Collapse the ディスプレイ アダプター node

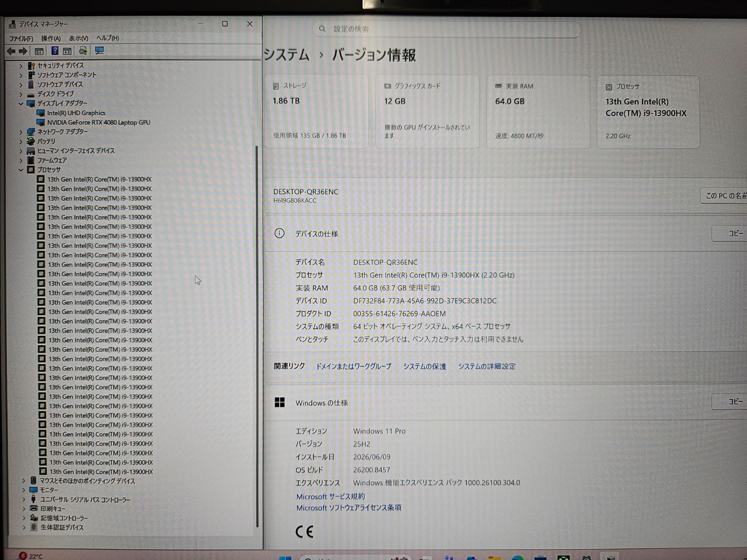21,104
